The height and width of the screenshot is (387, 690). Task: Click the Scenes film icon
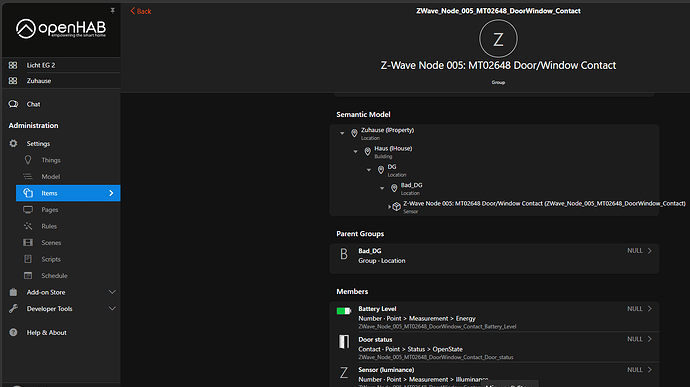click(x=28, y=243)
